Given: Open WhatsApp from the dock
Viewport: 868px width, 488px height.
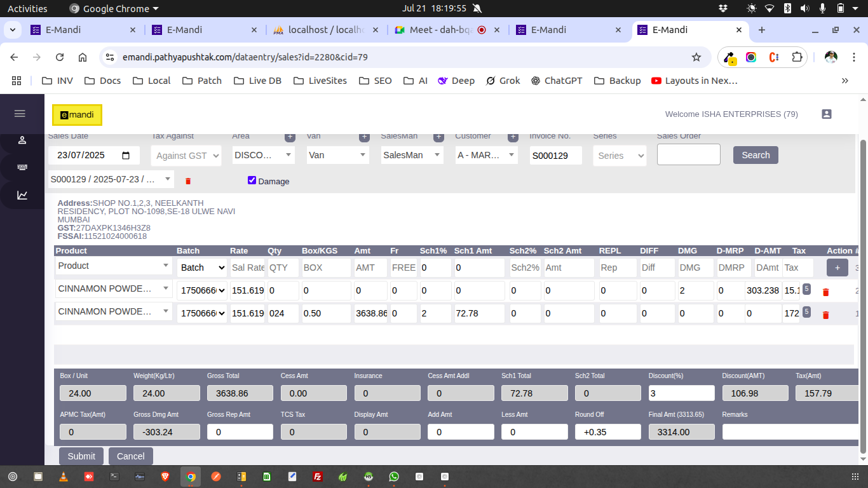Looking at the screenshot, I should 394,477.
